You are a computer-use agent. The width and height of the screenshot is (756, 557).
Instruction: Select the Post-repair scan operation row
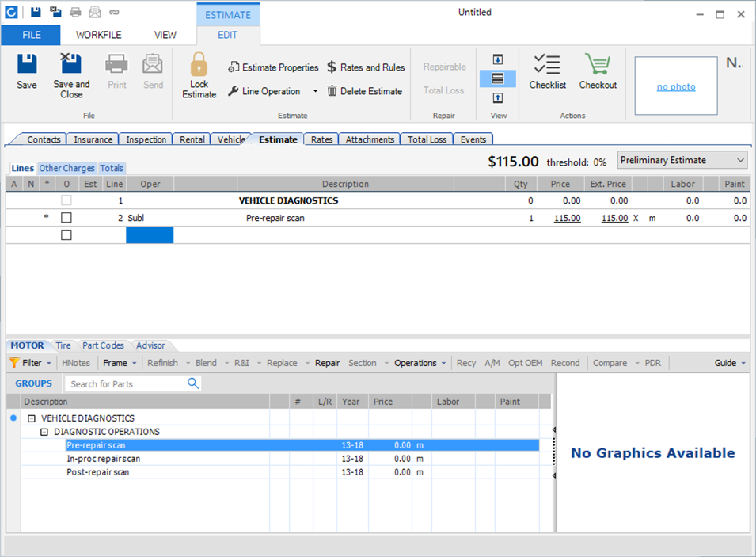pos(98,472)
